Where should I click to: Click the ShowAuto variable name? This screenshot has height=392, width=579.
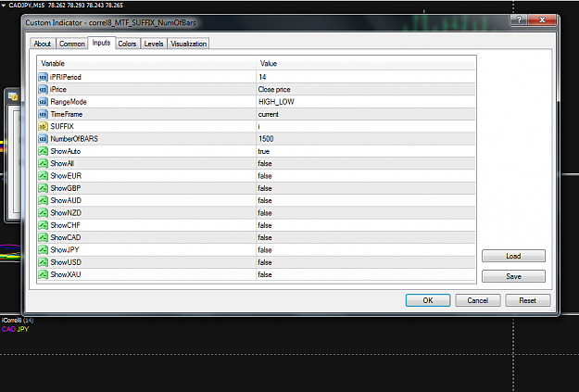66,151
